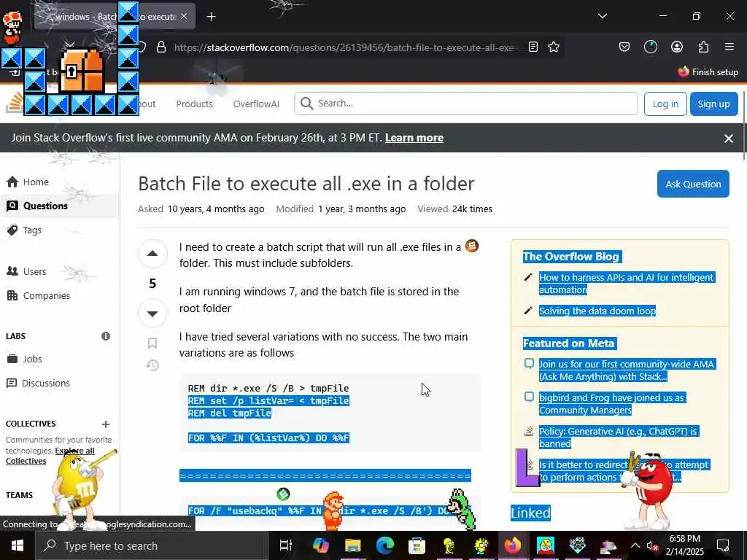
Task: Upvote the question with up arrow
Action: tap(152, 253)
